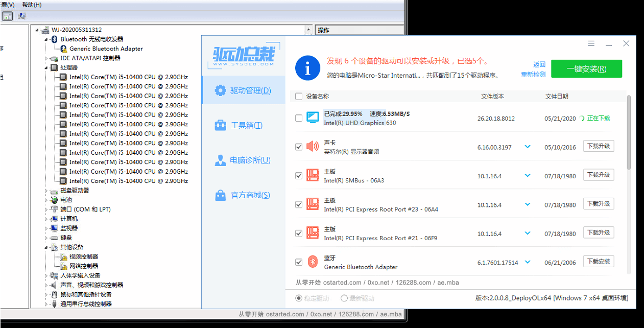This screenshot has height=328, width=644.
Task: Open the 驱动管理(D) gear icon
Action: pyautogui.click(x=220, y=90)
